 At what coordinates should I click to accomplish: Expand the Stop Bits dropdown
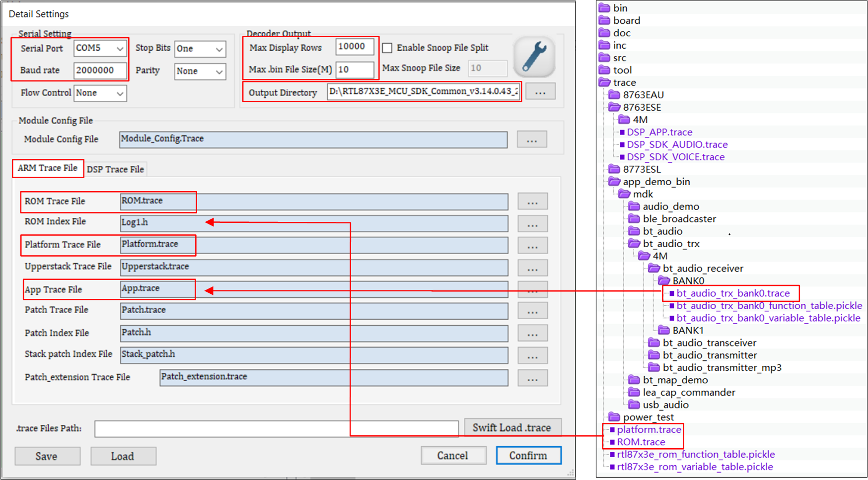click(219, 49)
